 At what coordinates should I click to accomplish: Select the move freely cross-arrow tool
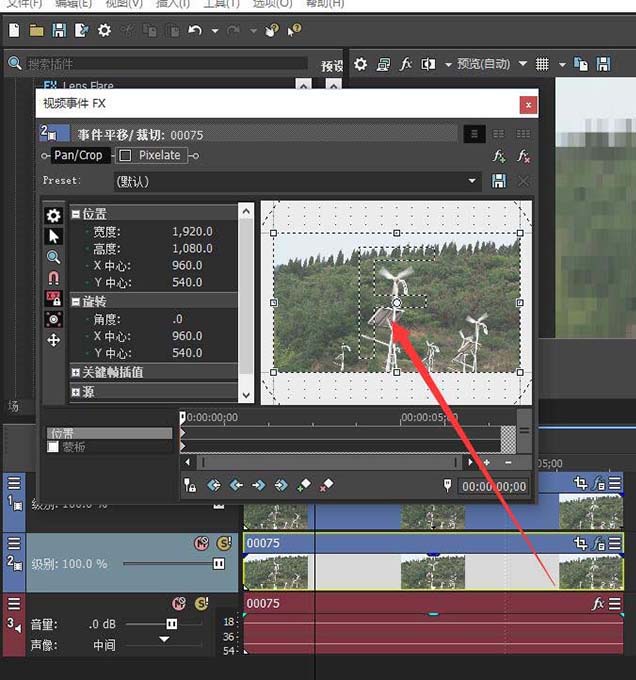point(54,340)
